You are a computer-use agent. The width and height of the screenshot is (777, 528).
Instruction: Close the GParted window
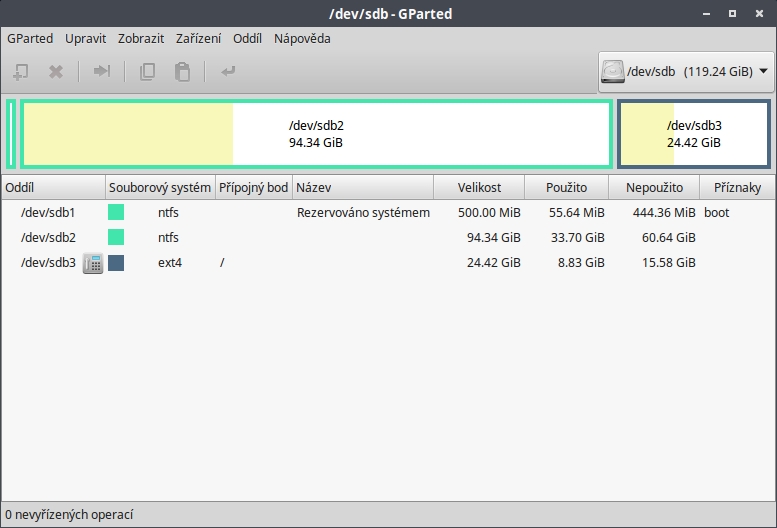759,14
